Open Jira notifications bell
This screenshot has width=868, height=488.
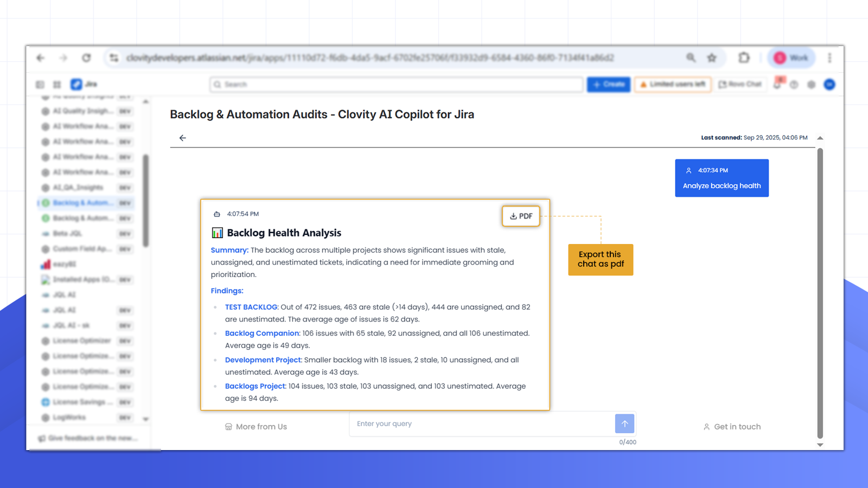tap(778, 84)
